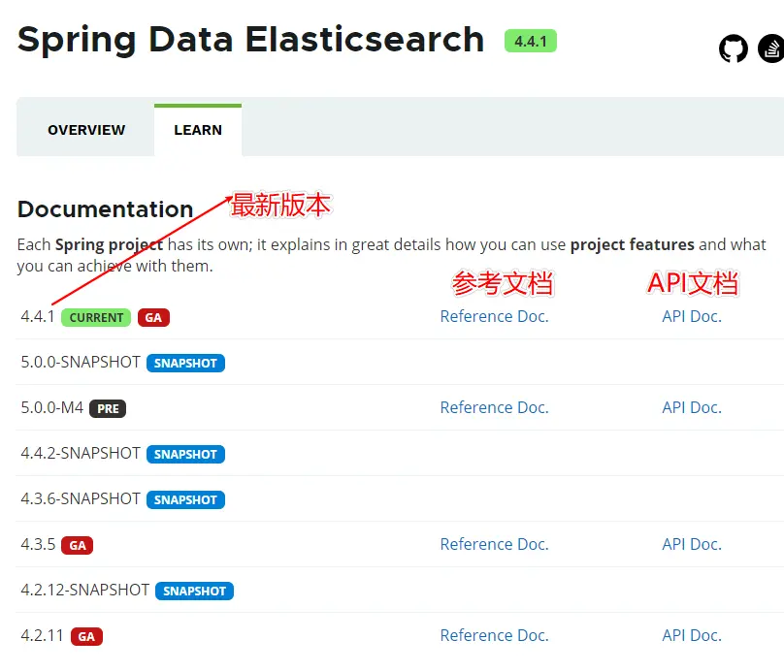The height and width of the screenshot is (672, 784).
Task: Open Reference Doc. for version 4.3.5
Action: [x=495, y=544]
